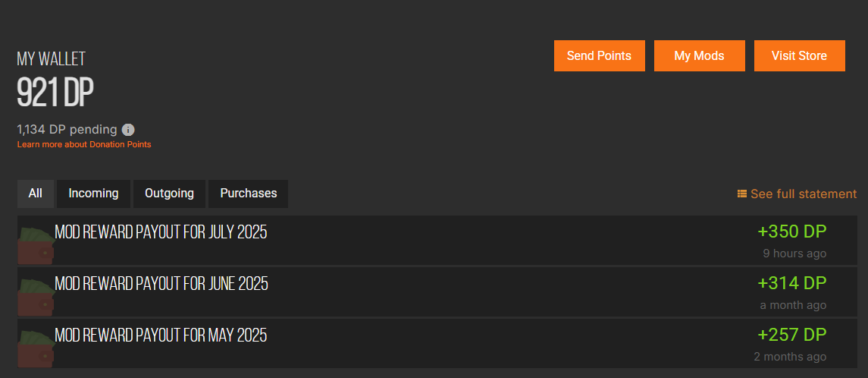Select Mod Reward Payout for May 2025

(161, 335)
